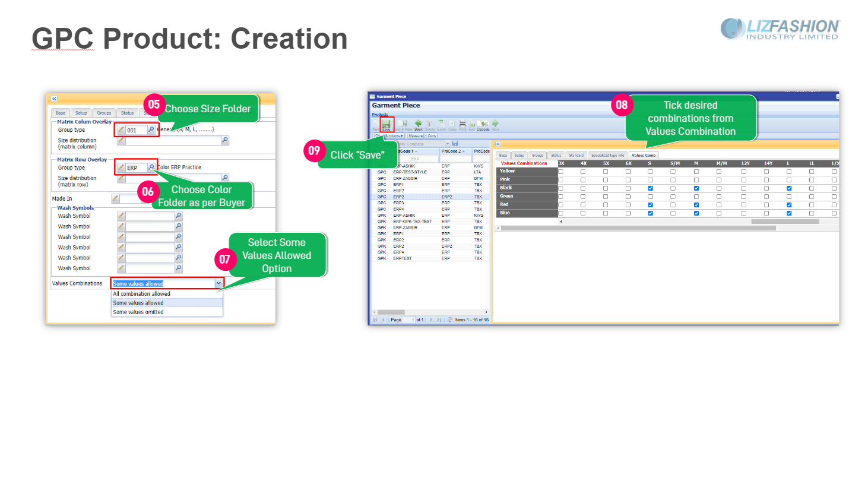The width and height of the screenshot is (868, 487).
Task: Open the Groups tab in the left panel
Action: (104, 113)
